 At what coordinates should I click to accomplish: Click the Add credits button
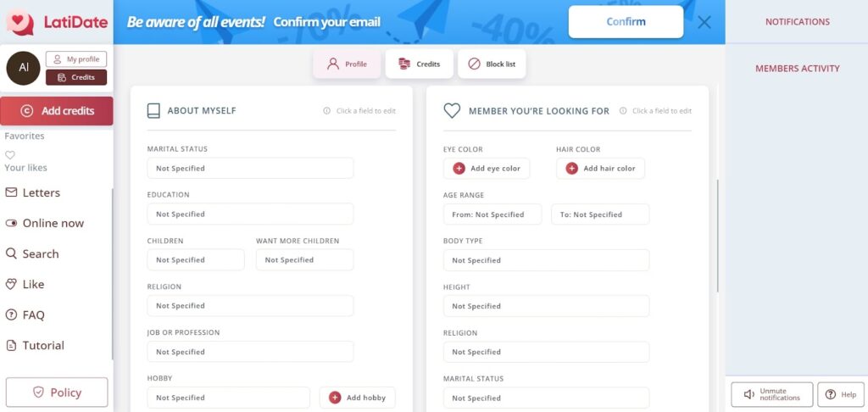[x=57, y=111]
